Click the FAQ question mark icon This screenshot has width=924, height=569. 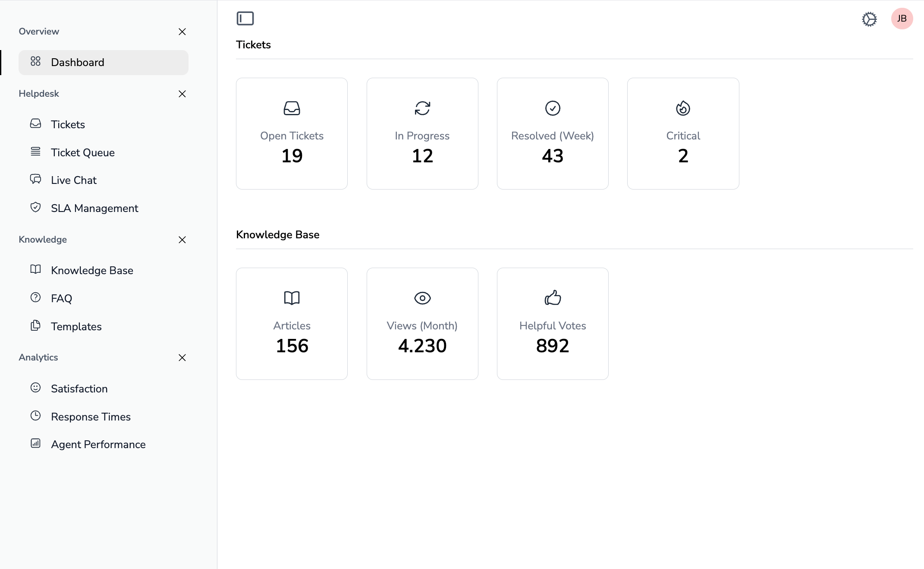pyautogui.click(x=35, y=298)
